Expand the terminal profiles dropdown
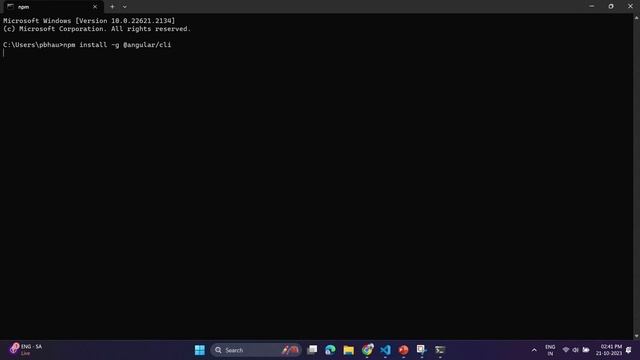This screenshot has width=640, height=360. tap(124, 7)
